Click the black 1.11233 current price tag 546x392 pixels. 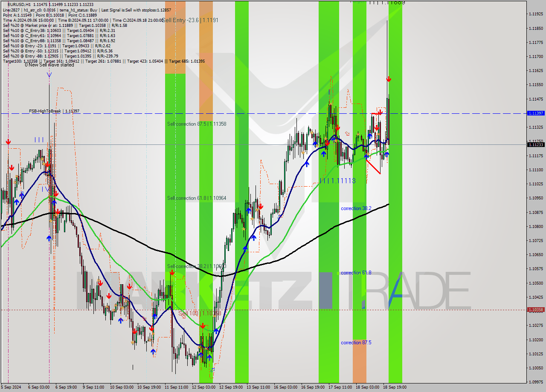coord(536,144)
